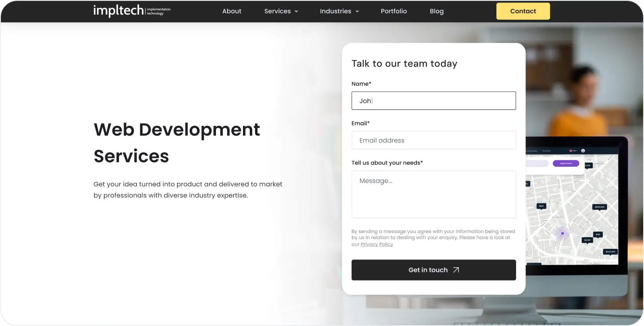
Task: Open the About page
Action: (x=231, y=11)
